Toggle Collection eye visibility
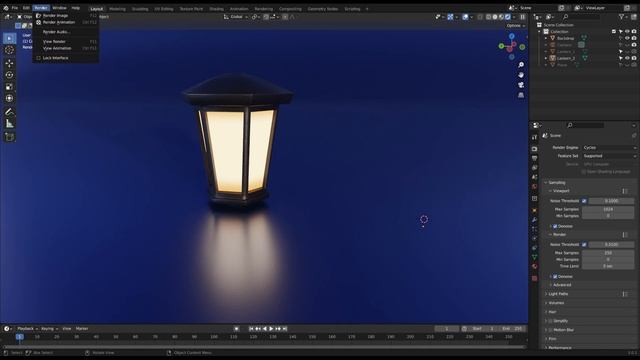The width and height of the screenshot is (640, 360). [627, 31]
